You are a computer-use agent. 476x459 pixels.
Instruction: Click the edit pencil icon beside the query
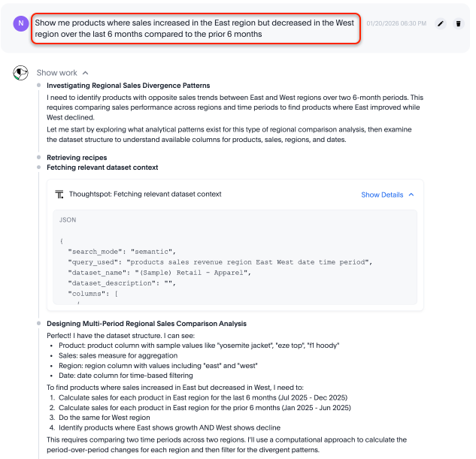[441, 24]
